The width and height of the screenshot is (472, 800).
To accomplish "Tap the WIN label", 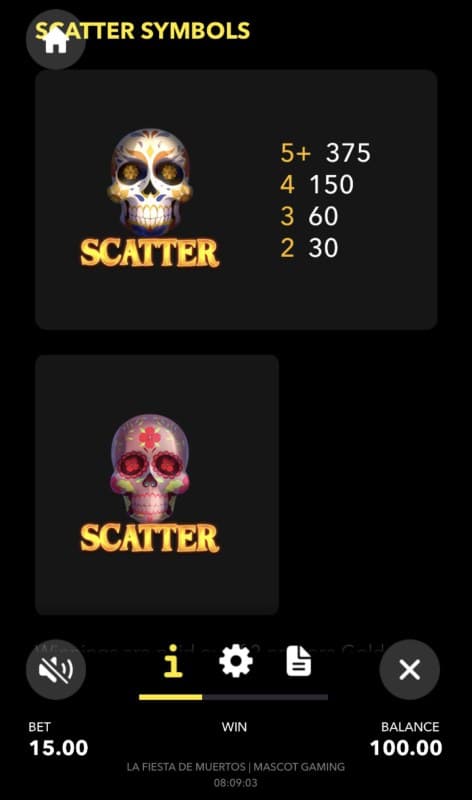I will pos(234,727).
